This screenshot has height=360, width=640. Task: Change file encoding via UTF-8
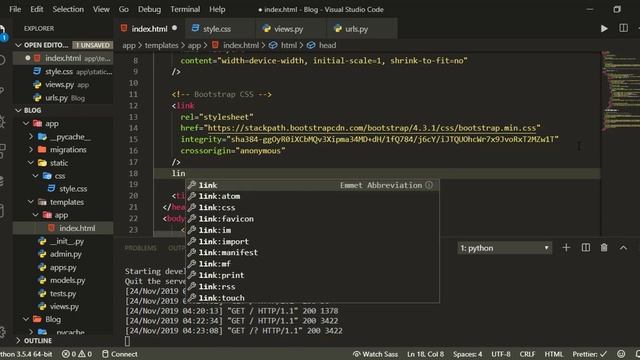501,354
